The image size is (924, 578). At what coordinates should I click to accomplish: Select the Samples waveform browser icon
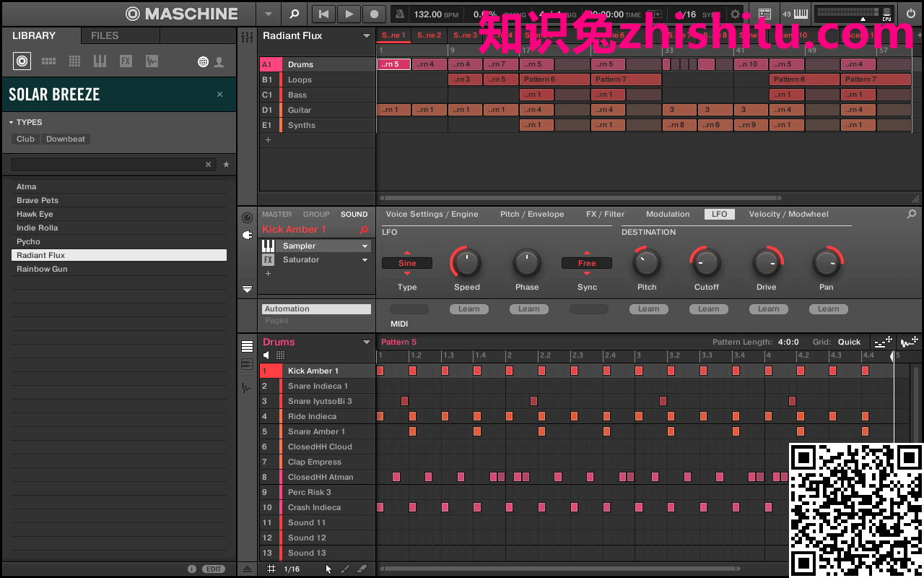point(152,61)
